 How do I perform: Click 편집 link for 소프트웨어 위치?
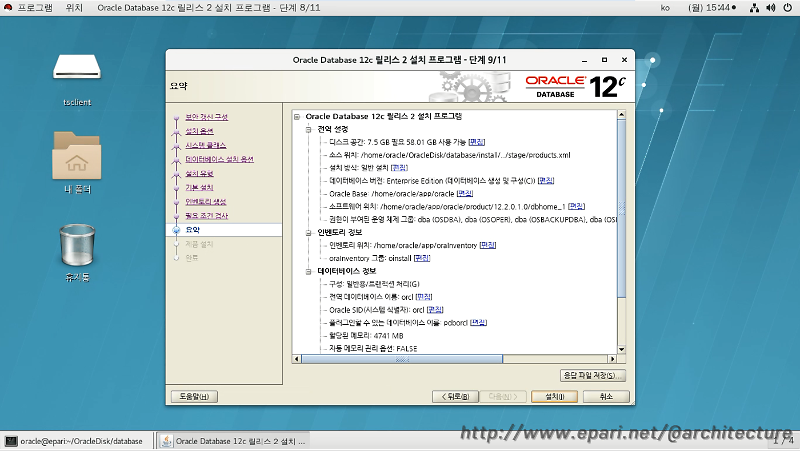(x=577, y=207)
